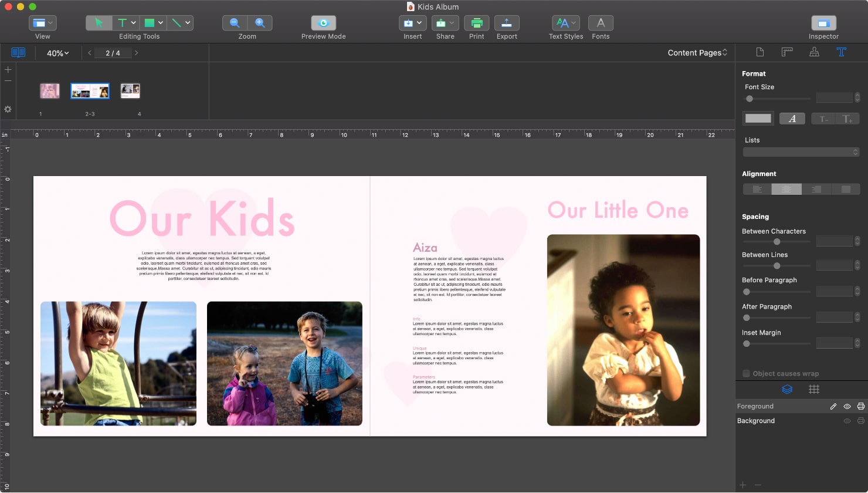
Task: Click the Between Lines slider
Action: pyautogui.click(x=777, y=266)
